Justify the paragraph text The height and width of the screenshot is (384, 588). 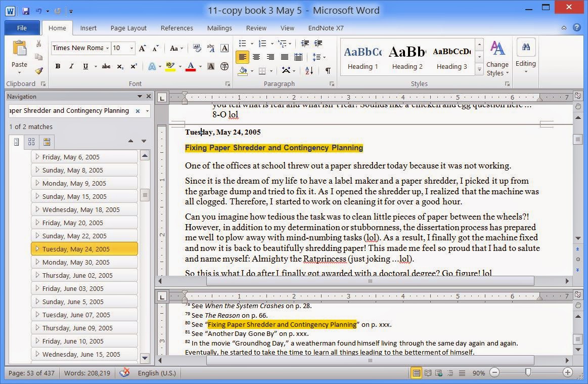(285, 57)
